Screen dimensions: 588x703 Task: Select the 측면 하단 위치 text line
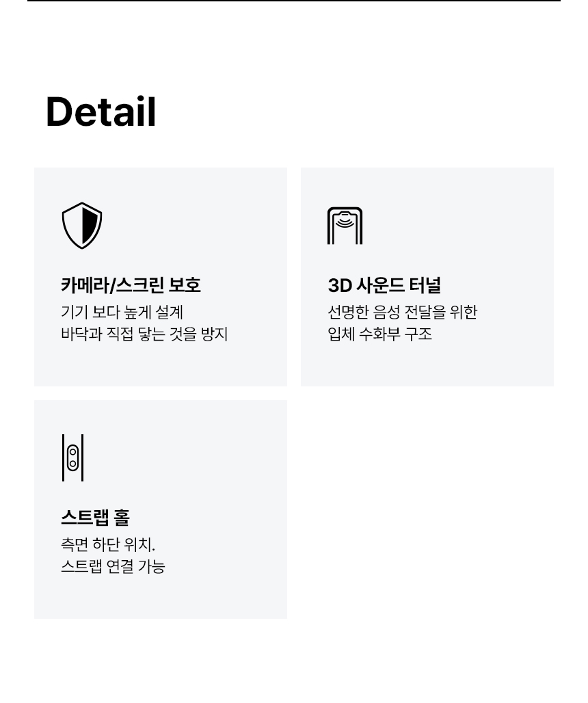click(x=108, y=544)
